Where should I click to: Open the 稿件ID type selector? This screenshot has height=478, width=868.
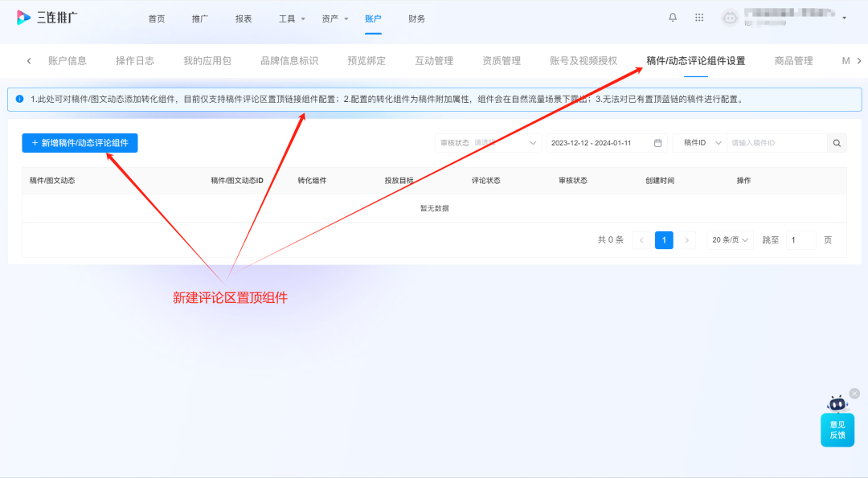tap(699, 143)
